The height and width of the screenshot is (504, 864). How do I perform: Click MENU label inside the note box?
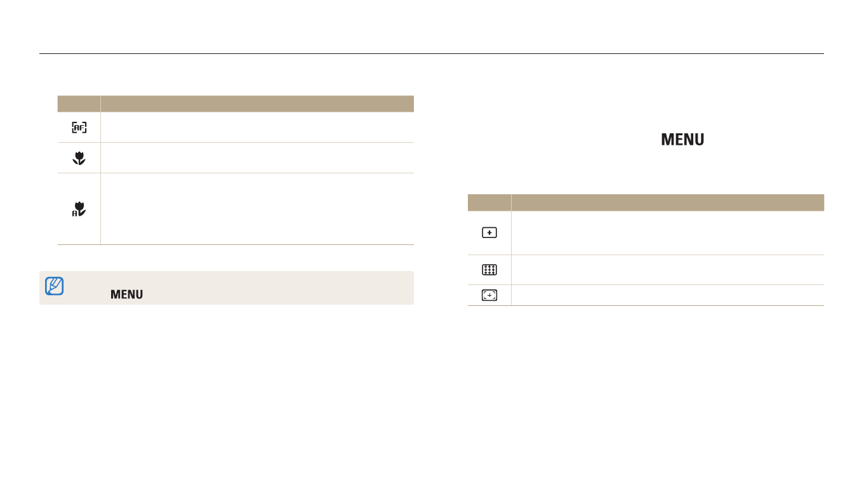[126, 295]
